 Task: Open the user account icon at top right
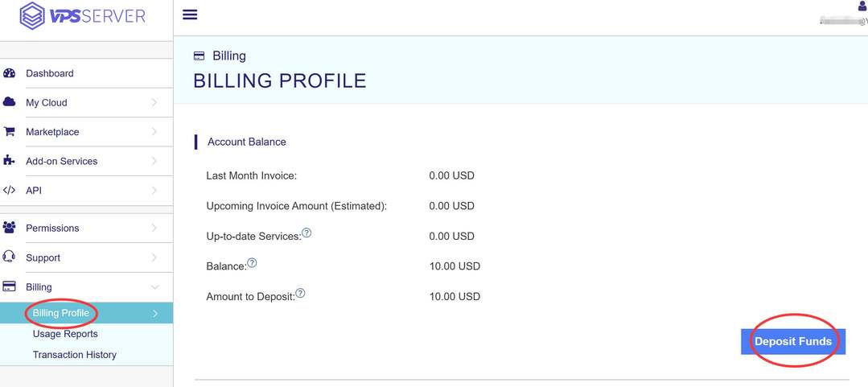click(x=862, y=6)
